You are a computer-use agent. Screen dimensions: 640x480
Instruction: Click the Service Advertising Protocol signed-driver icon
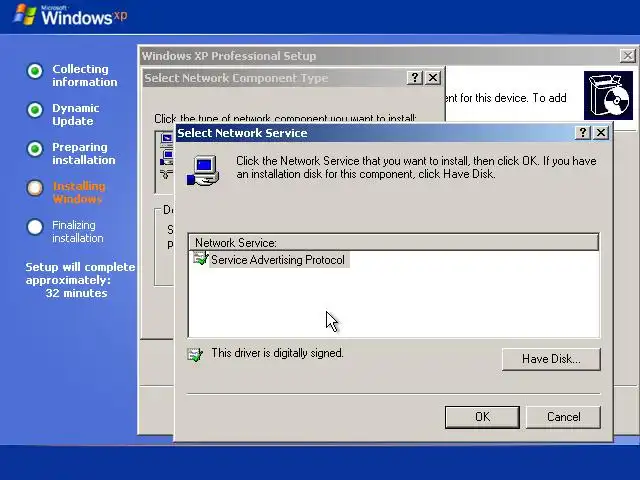point(200,258)
